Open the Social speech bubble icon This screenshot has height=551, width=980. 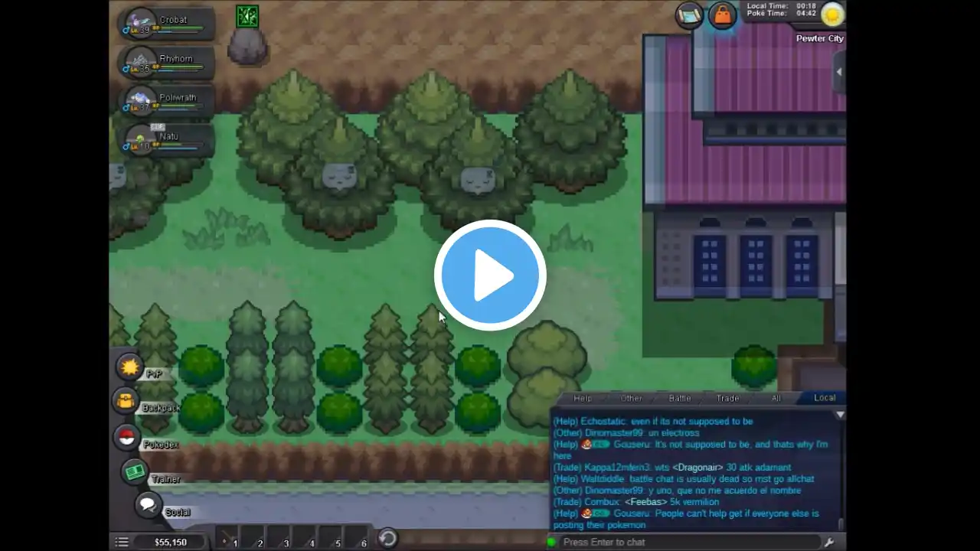click(148, 505)
